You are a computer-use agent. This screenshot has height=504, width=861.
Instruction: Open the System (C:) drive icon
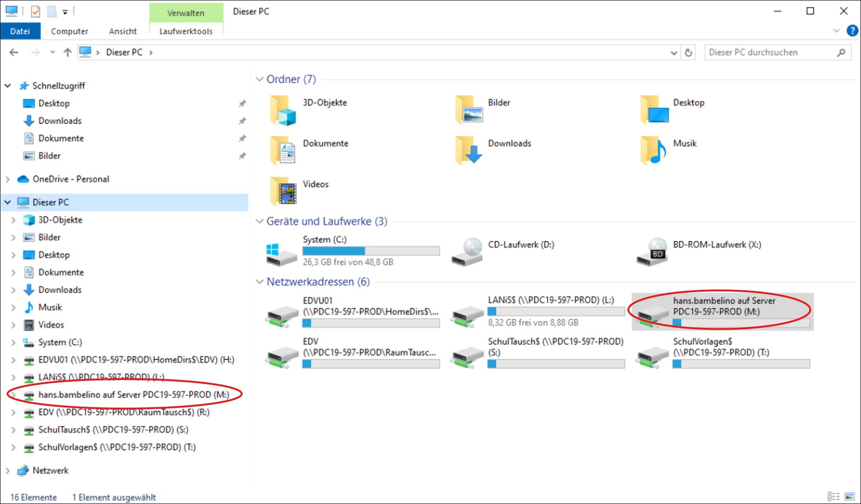pos(281,253)
